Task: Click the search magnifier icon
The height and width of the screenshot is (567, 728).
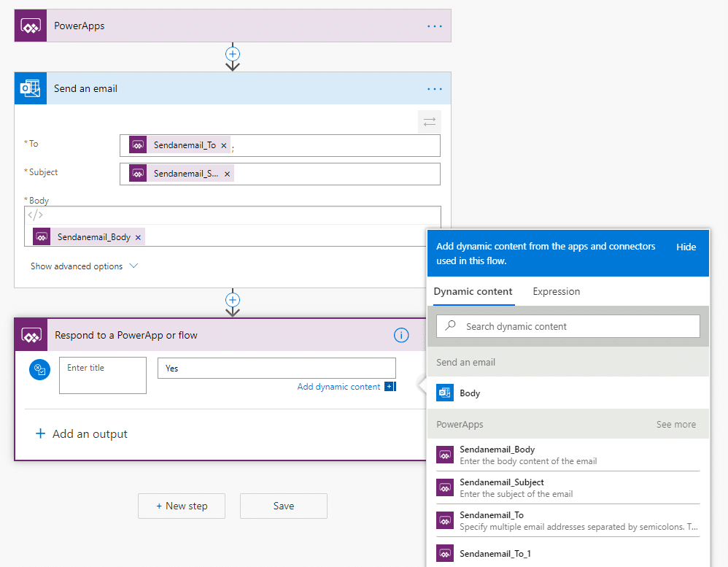Action: point(450,325)
